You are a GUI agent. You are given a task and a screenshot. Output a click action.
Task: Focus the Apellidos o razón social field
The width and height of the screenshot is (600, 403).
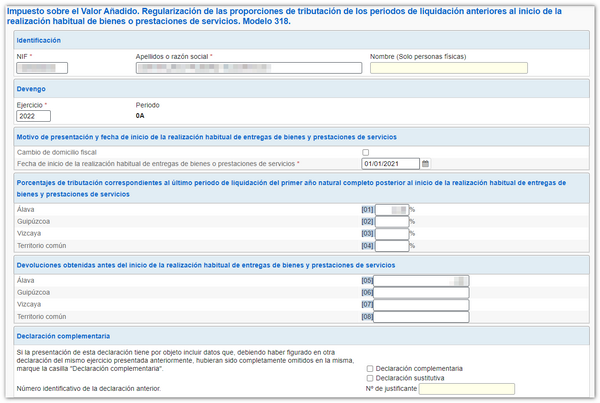coord(248,68)
